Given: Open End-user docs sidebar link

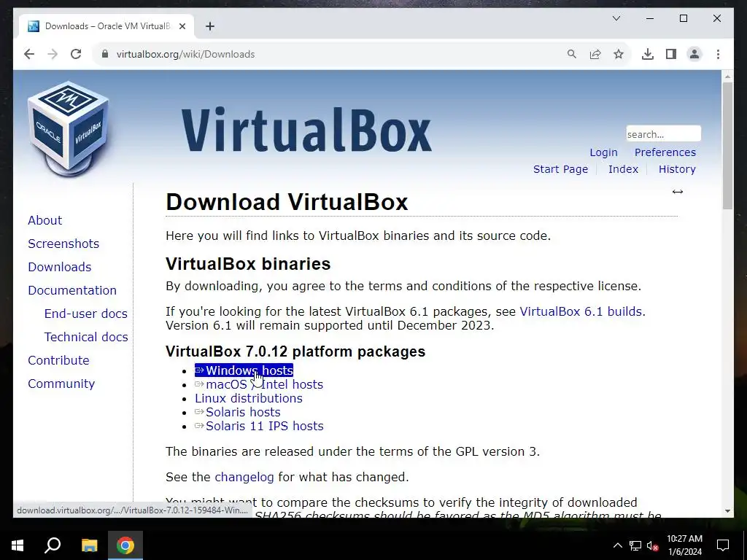Looking at the screenshot, I should pos(86,314).
